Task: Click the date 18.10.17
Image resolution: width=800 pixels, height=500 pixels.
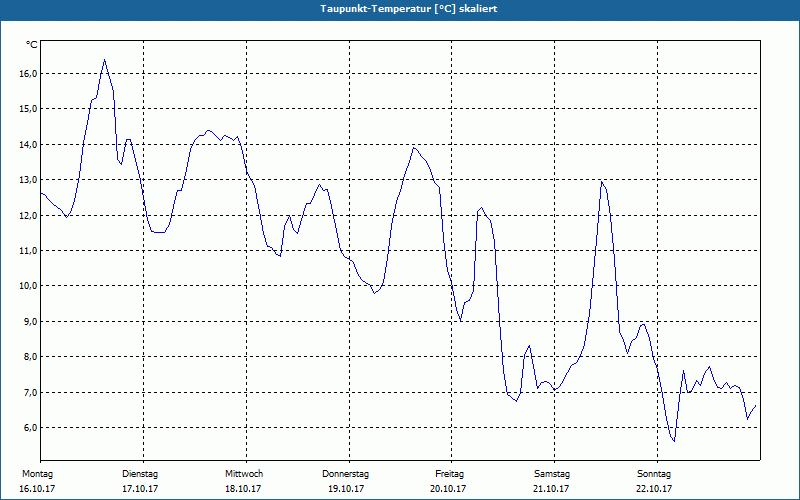Action: click(243, 489)
